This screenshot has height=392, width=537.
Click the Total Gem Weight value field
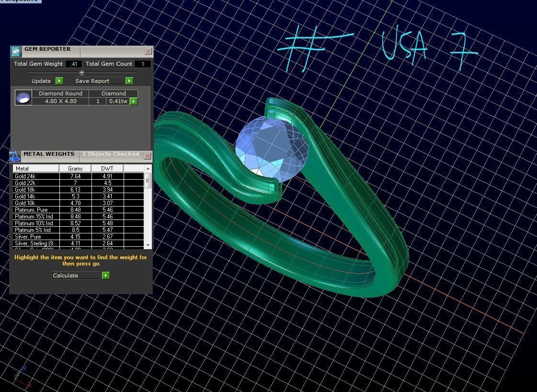74,64
